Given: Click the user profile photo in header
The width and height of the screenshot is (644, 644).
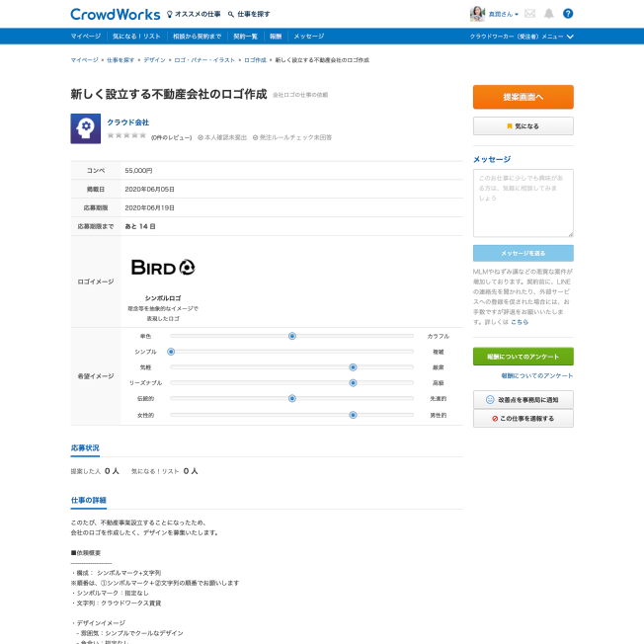Looking at the screenshot, I should (477, 14).
